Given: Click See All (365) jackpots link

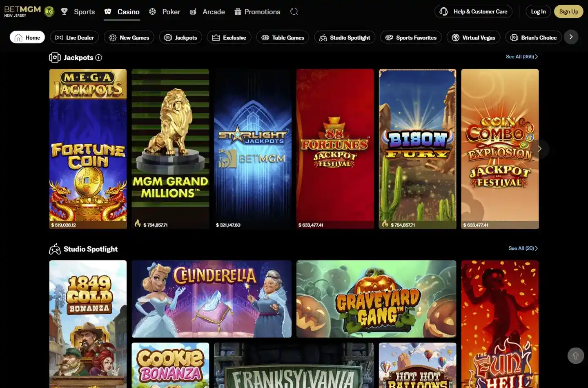Looking at the screenshot, I should click(x=522, y=57).
